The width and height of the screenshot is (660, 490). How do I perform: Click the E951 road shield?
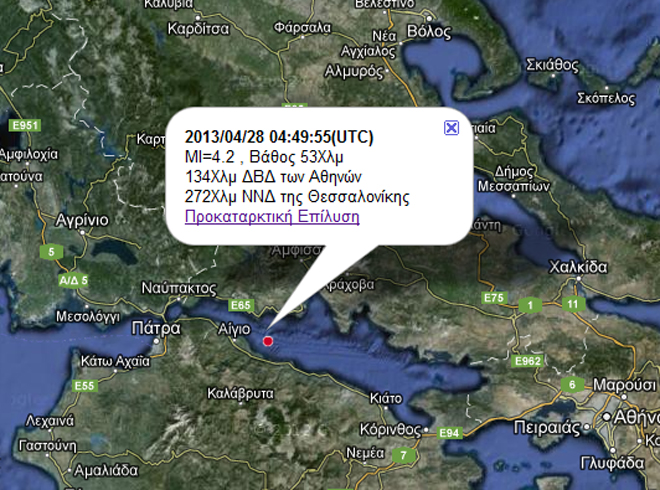[25, 125]
